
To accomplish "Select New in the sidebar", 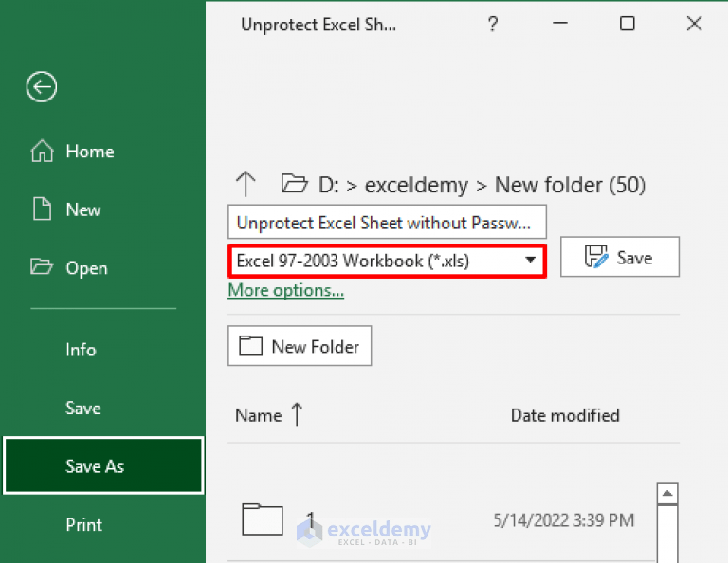I will pyautogui.click(x=66, y=209).
